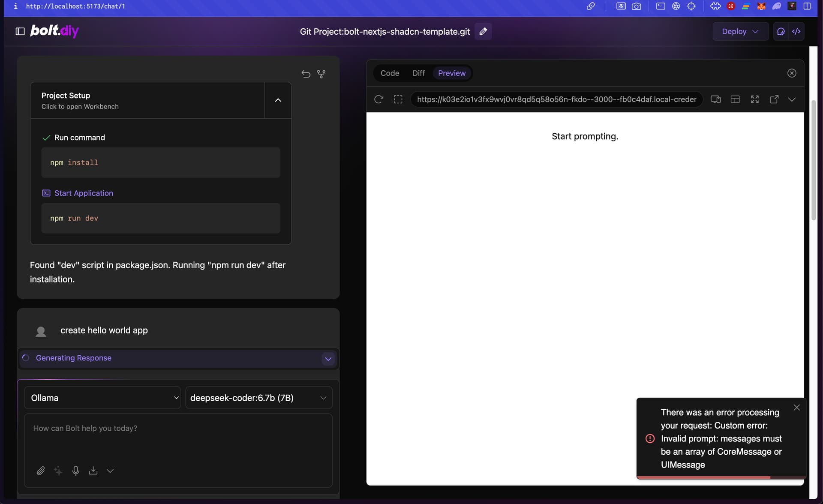Toggle preview layout icon
823x504 pixels.
pos(735,99)
